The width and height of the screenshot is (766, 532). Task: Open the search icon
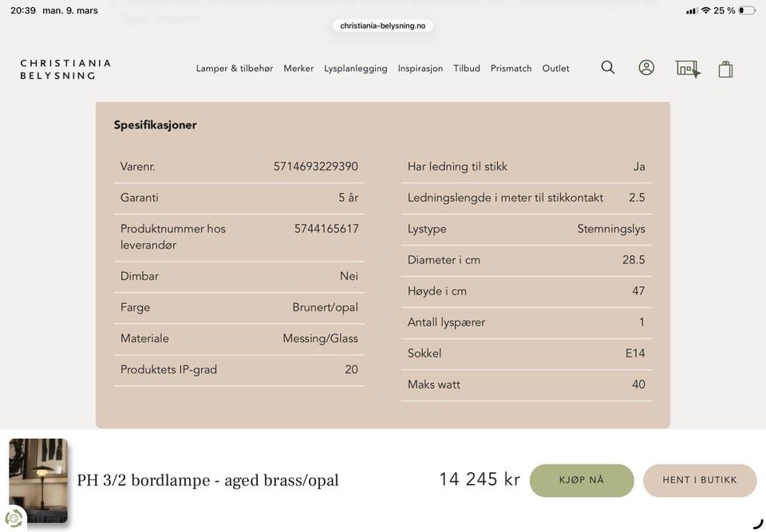(608, 68)
